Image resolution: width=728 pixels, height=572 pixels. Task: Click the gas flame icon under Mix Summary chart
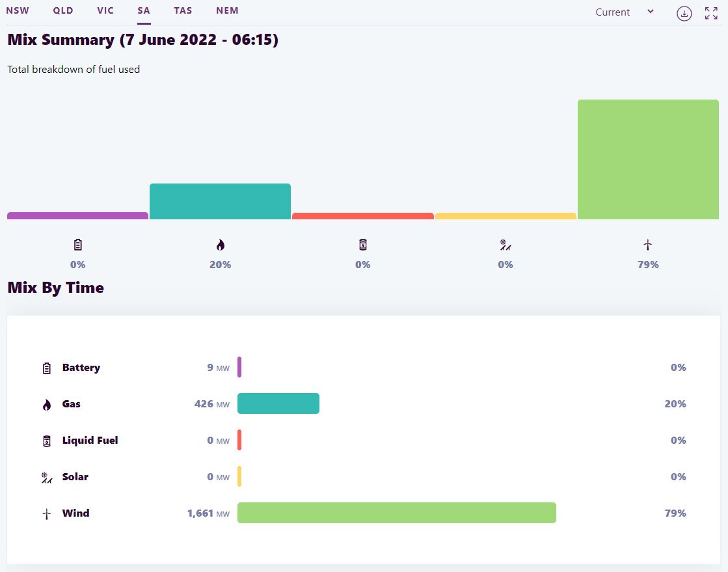(221, 245)
